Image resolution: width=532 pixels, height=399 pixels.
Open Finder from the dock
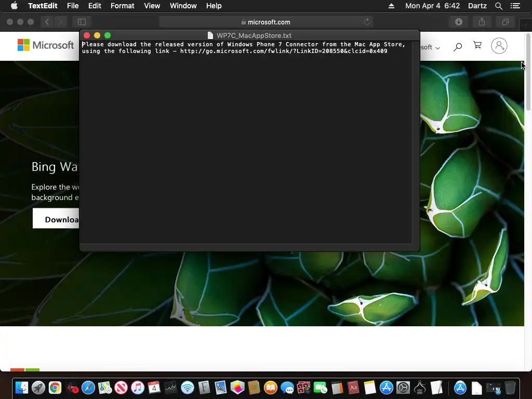tap(22, 388)
